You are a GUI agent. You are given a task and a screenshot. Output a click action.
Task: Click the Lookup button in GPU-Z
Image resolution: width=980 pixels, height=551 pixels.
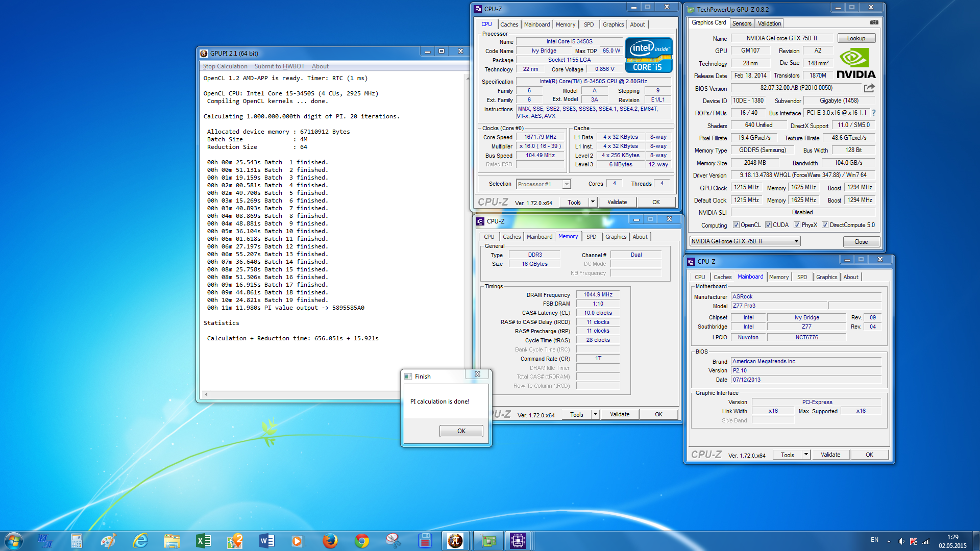[856, 38]
